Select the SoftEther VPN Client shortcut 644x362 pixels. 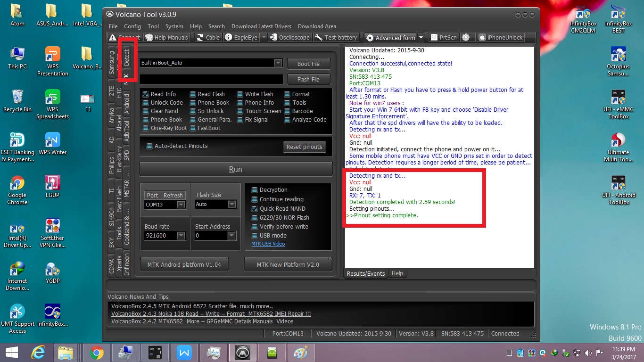point(53,233)
